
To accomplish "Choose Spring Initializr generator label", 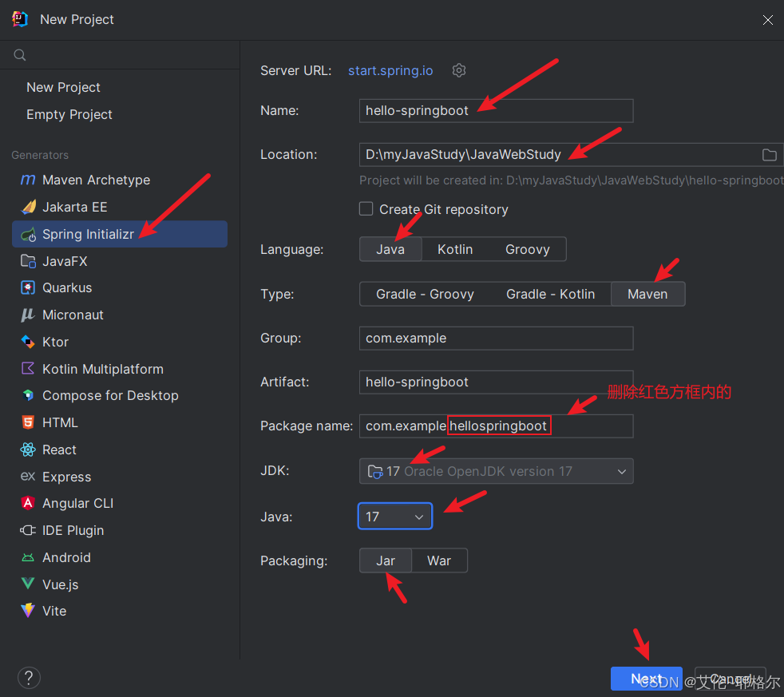I will pyautogui.click(x=88, y=234).
